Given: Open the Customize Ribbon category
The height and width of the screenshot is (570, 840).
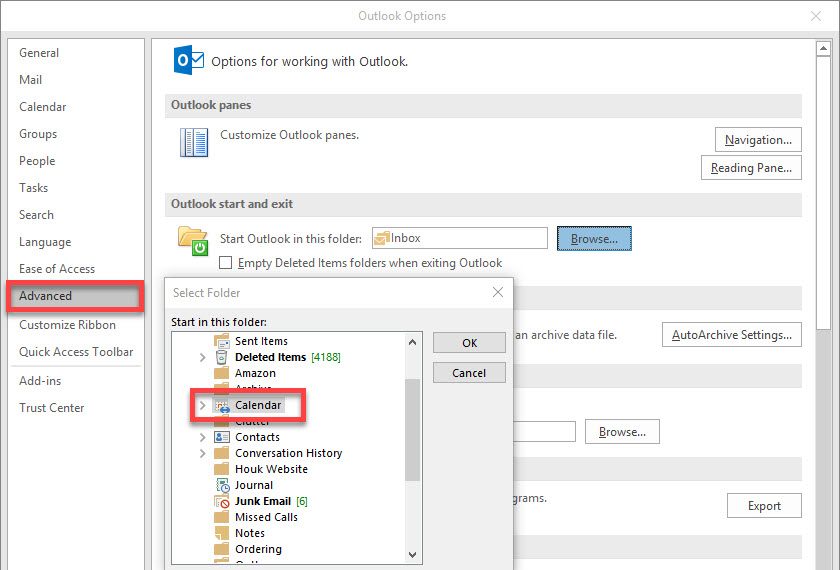Looking at the screenshot, I should (x=68, y=325).
